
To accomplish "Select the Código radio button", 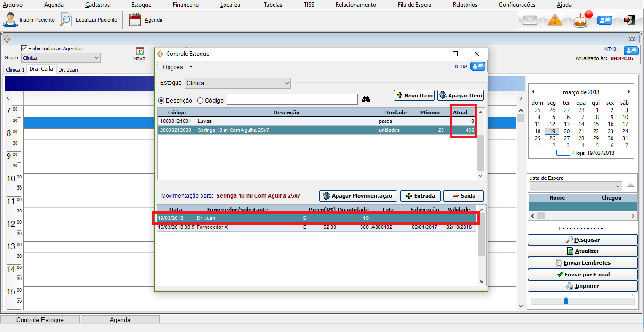I will 200,100.
